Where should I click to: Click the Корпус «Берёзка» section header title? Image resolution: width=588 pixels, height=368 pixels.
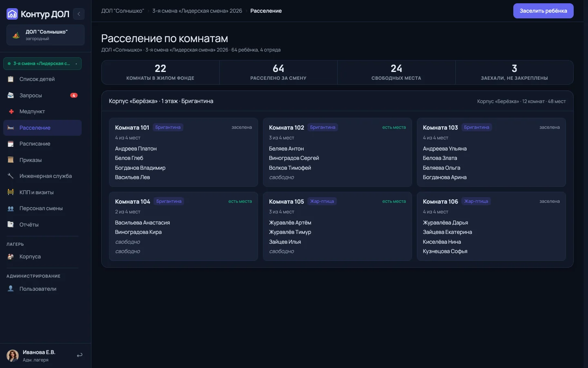(161, 101)
